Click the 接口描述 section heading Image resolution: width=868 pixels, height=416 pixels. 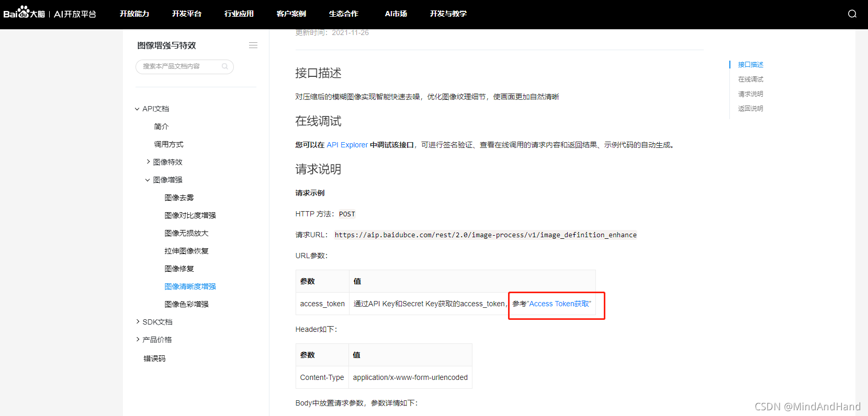pyautogui.click(x=318, y=73)
